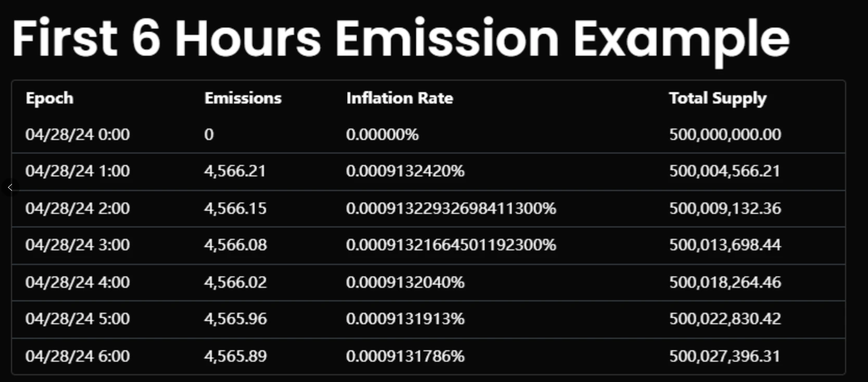Click the 4,566.21 emissions value
The height and width of the screenshot is (382, 868).
coord(235,171)
